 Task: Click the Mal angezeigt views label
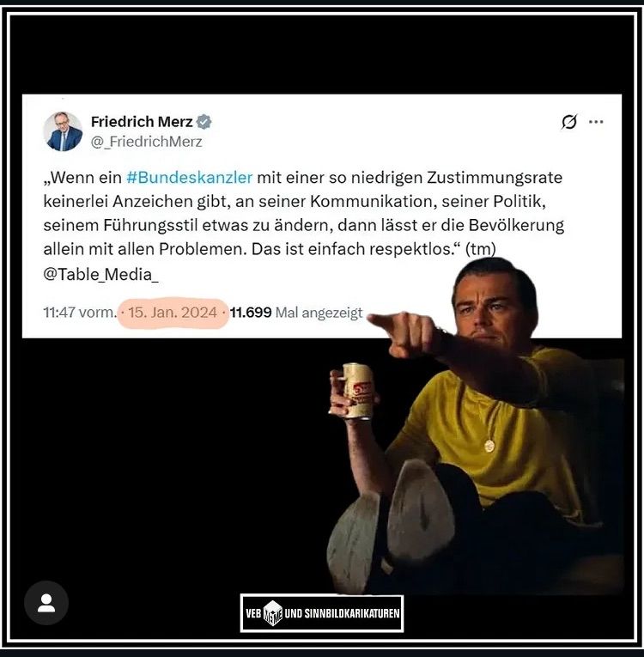tap(319, 313)
